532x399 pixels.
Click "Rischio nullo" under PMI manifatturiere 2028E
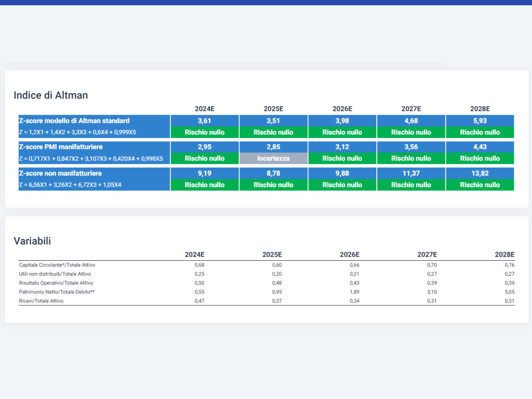[480, 158]
